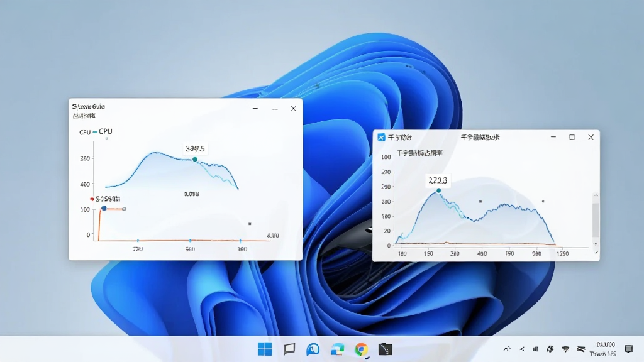Open the dark square app taskbar icon
The width and height of the screenshot is (644, 362).
click(x=386, y=349)
